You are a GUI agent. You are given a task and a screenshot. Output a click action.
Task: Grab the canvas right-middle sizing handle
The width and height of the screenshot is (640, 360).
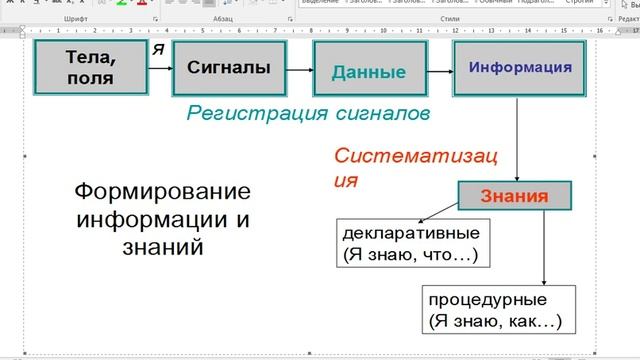click(595, 156)
